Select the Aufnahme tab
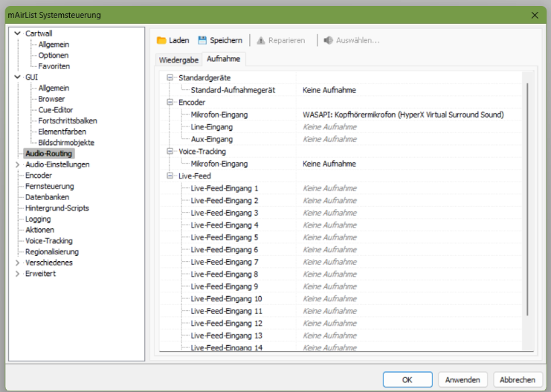 [x=224, y=59]
